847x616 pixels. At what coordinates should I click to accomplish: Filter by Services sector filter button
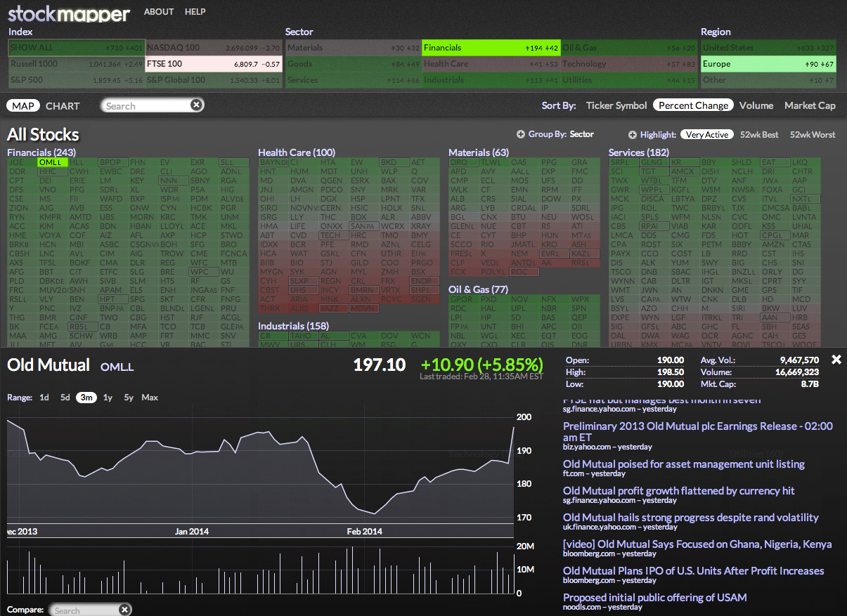[x=353, y=80]
